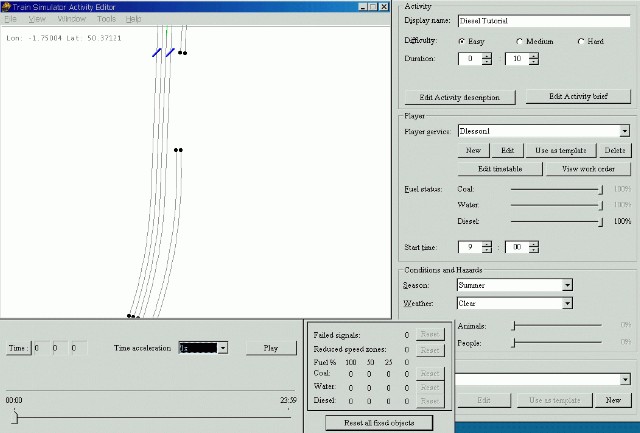The height and width of the screenshot is (433, 640).
Task: Expand the Weather dropdown
Action: click(567, 303)
